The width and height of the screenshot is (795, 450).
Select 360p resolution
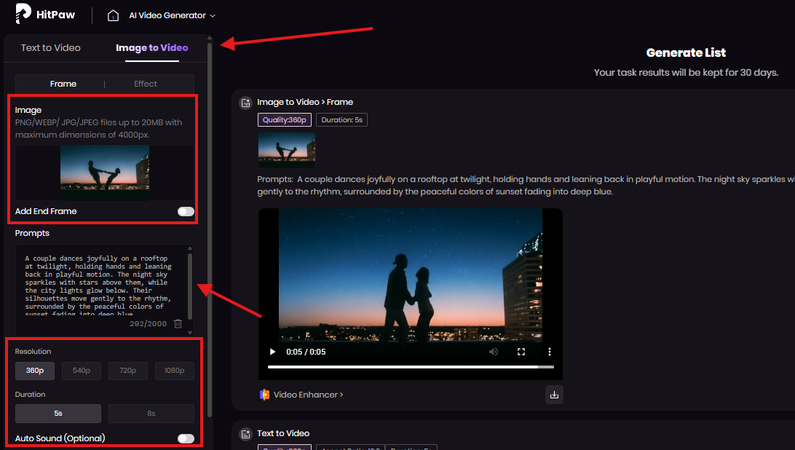pyautogui.click(x=35, y=370)
